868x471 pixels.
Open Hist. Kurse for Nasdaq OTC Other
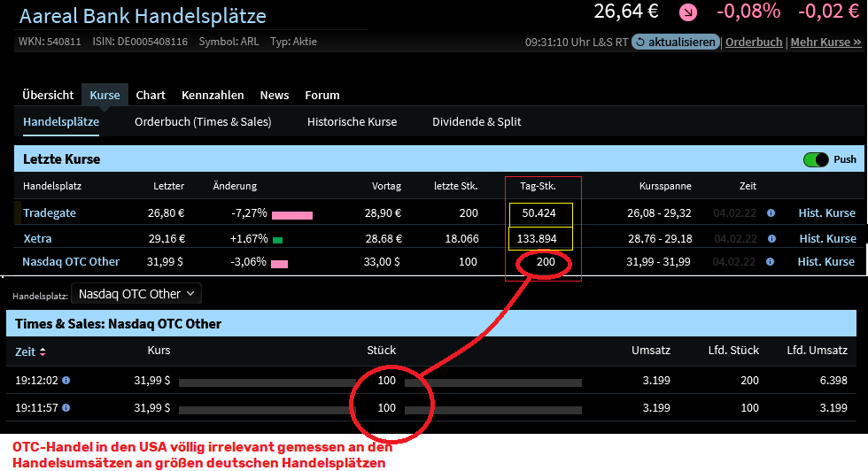click(x=825, y=262)
